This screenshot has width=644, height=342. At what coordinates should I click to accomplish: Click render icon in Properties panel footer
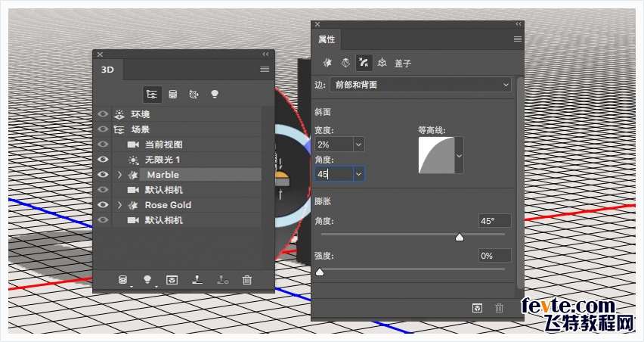(x=477, y=308)
